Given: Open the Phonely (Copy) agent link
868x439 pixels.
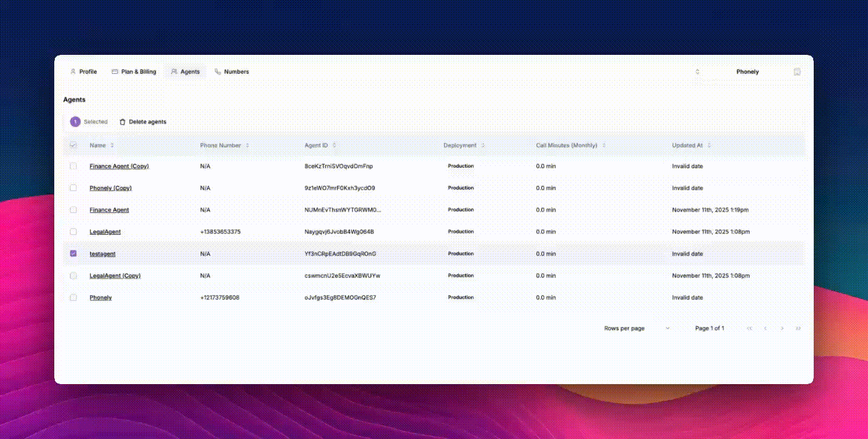Looking at the screenshot, I should click(110, 188).
